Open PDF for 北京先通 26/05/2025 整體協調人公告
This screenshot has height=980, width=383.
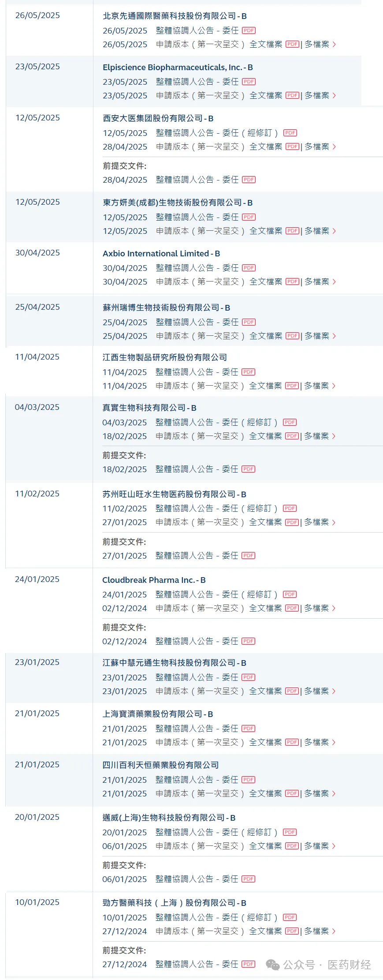249,30
